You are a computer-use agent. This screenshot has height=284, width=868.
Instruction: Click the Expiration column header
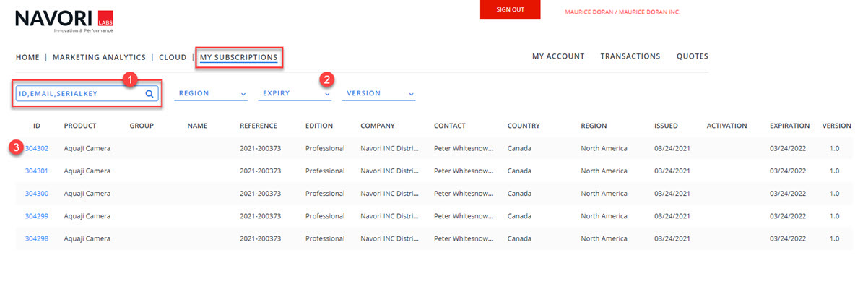click(789, 126)
